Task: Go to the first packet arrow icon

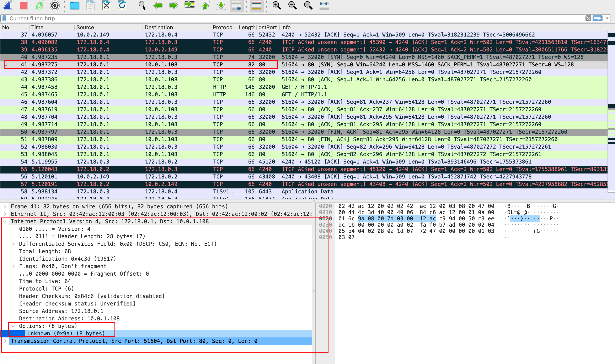Action: click(205, 5)
